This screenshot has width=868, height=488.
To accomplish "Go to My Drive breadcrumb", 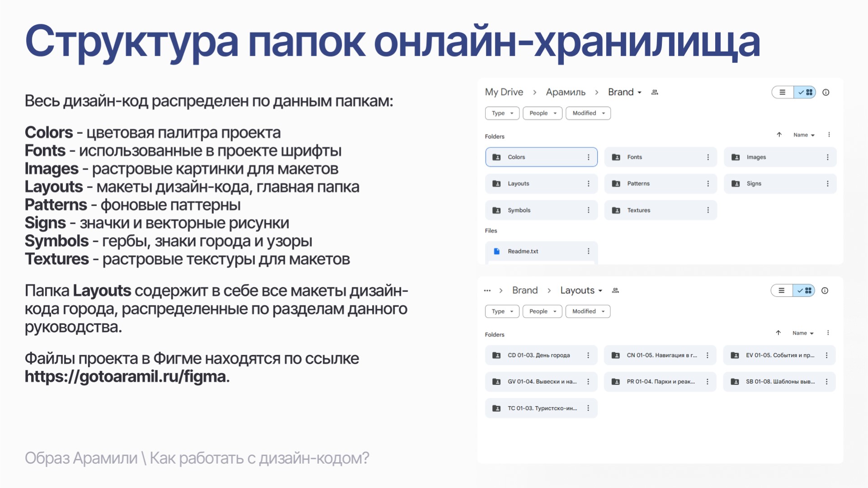I will tap(504, 92).
